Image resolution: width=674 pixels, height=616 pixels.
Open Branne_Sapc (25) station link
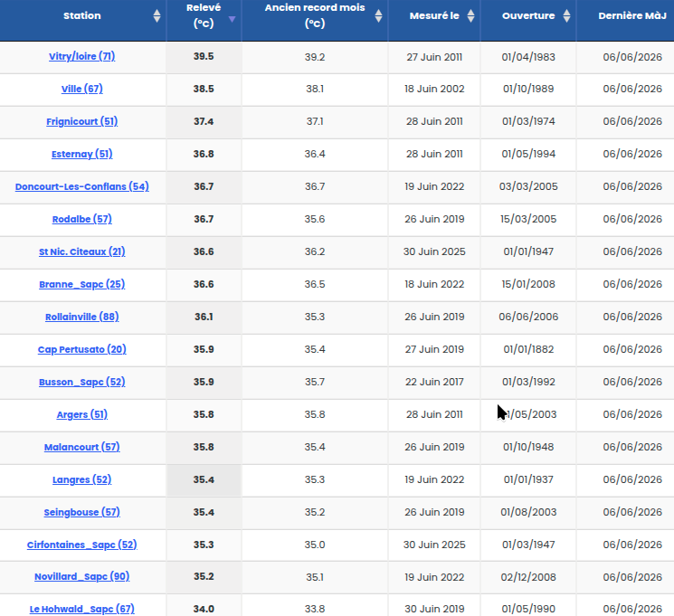82,284
